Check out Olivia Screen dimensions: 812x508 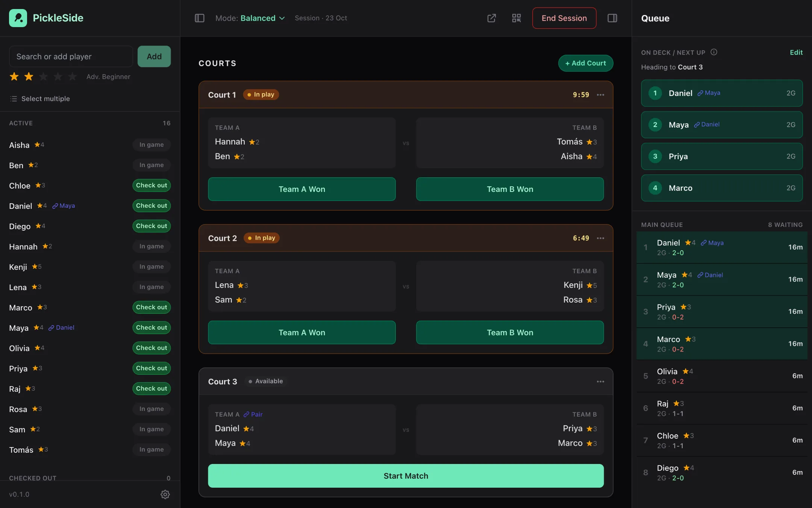tap(151, 348)
